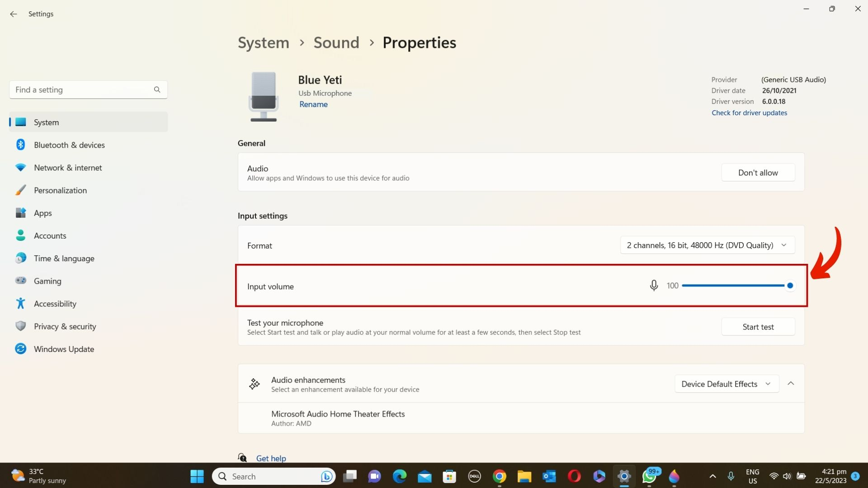
Task: Open the notification center badge
Action: [x=855, y=476]
